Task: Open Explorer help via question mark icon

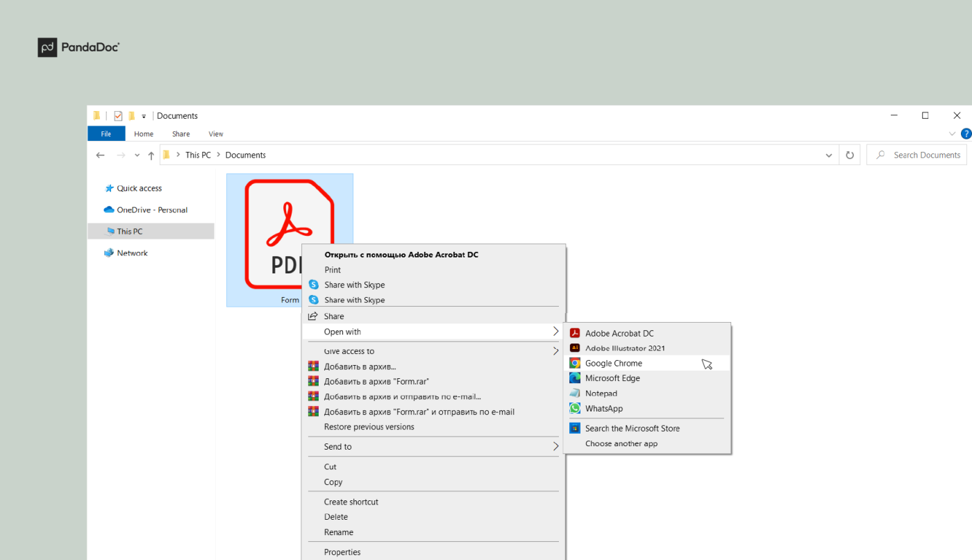Action: tap(966, 134)
